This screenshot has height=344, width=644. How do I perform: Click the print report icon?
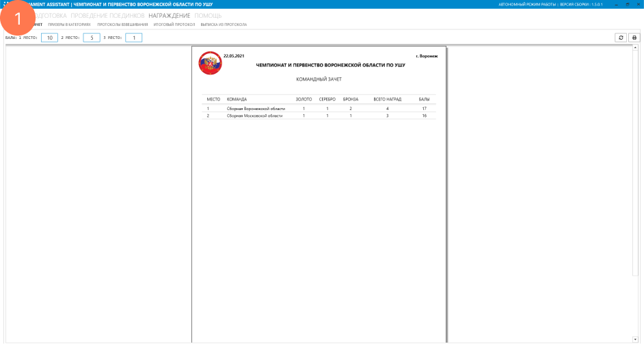point(634,38)
